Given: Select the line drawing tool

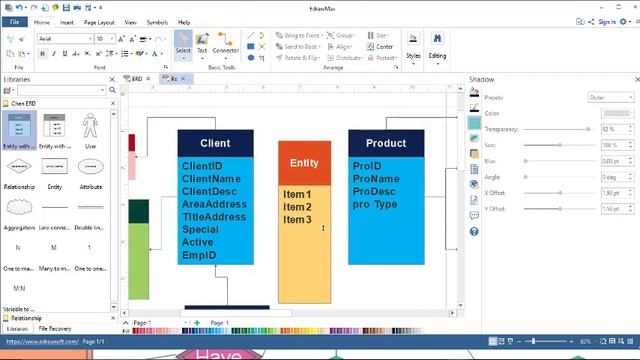Looking at the screenshot, I should point(251,36).
